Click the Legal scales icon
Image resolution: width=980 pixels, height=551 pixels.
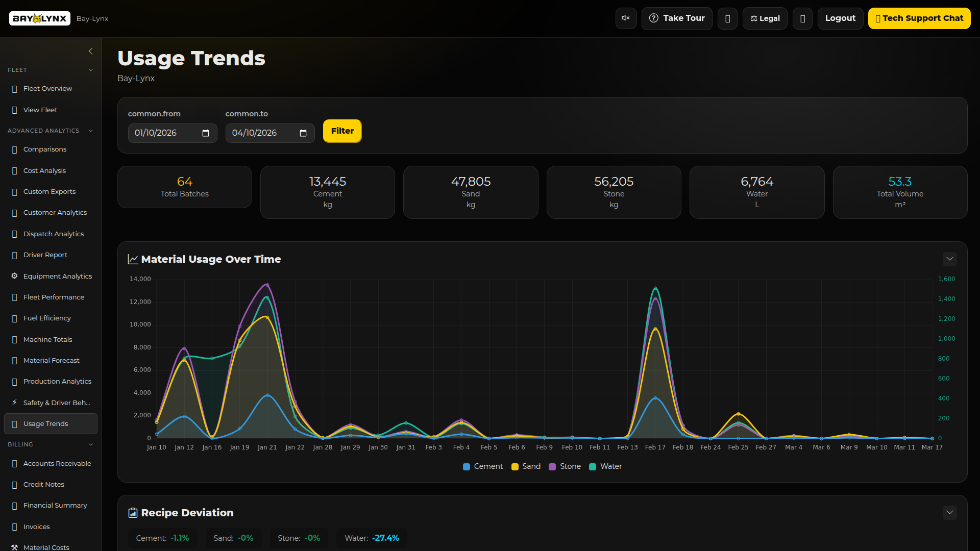(754, 18)
